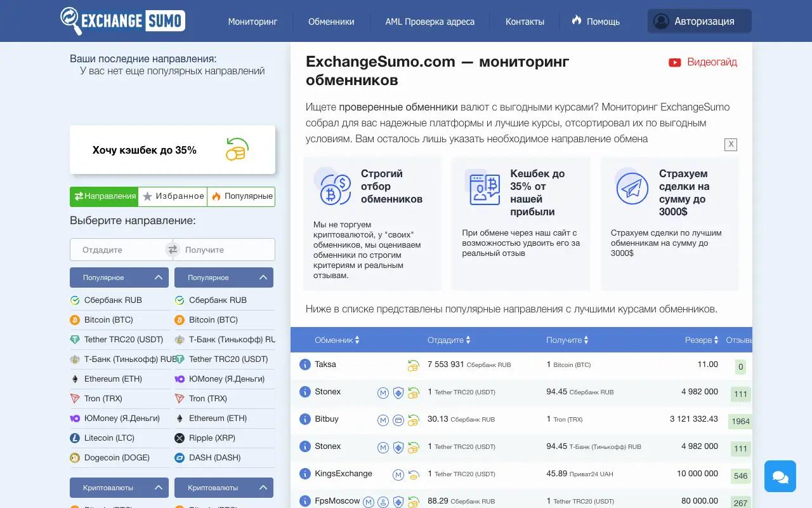This screenshot has width=812, height=508.
Task: Select Ripple (XRP) currency
Action: [x=225, y=438]
